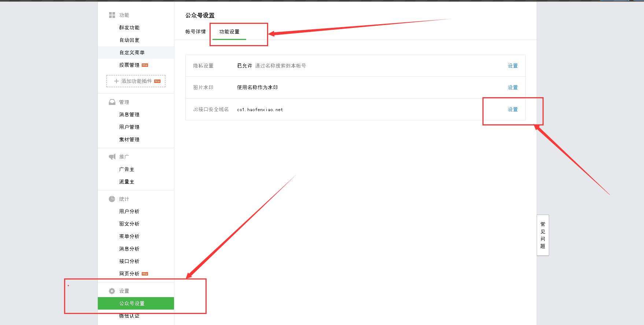Click the new badge beside 投票管理
644x325 pixels.
(x=145, y=65)
